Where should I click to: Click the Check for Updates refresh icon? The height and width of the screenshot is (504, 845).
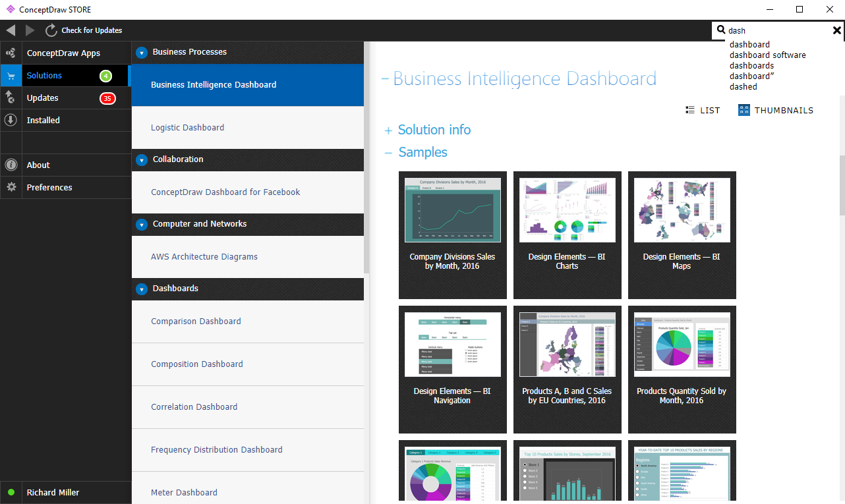[x=51, y=30]
